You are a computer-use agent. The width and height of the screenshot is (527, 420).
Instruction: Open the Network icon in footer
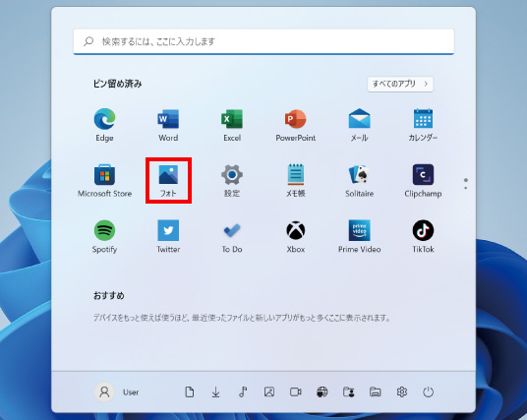(322, 391)
